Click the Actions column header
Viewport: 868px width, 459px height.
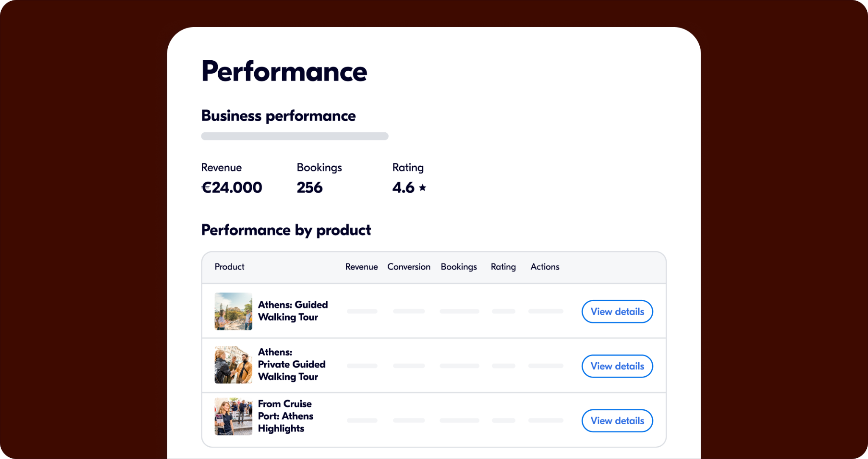pyautogui.click(x=545, y=267)
